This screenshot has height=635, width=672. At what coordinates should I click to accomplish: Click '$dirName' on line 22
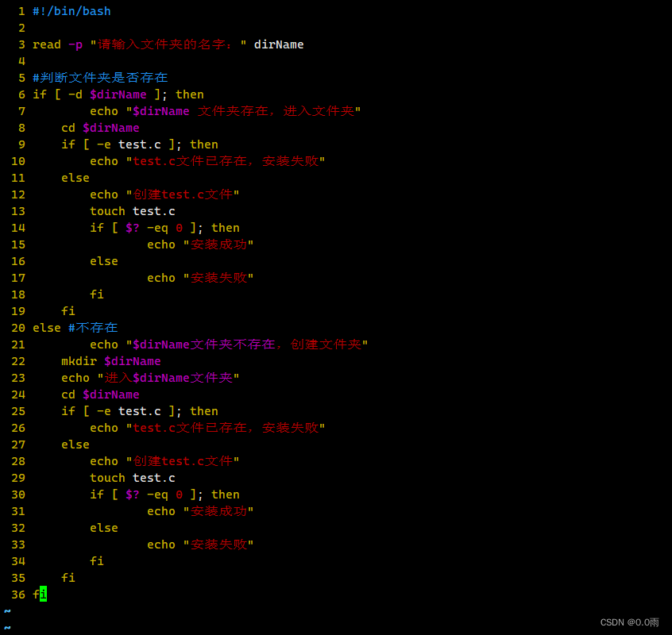(x=133, y=361)
